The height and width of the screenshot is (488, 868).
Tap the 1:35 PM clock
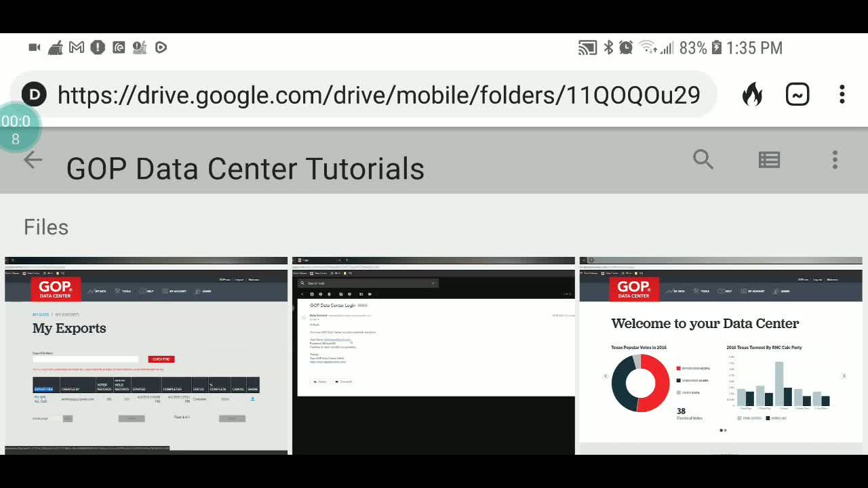[x=754, y=48]
